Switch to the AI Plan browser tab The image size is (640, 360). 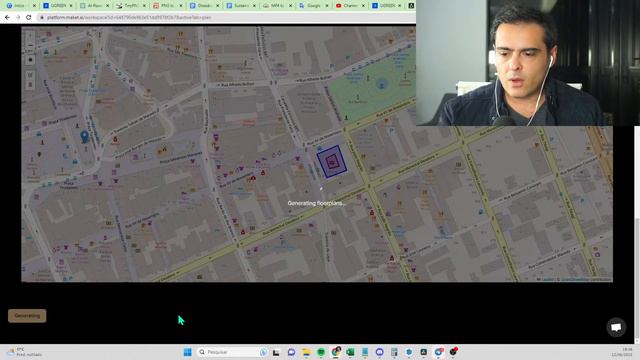(94, 6)
